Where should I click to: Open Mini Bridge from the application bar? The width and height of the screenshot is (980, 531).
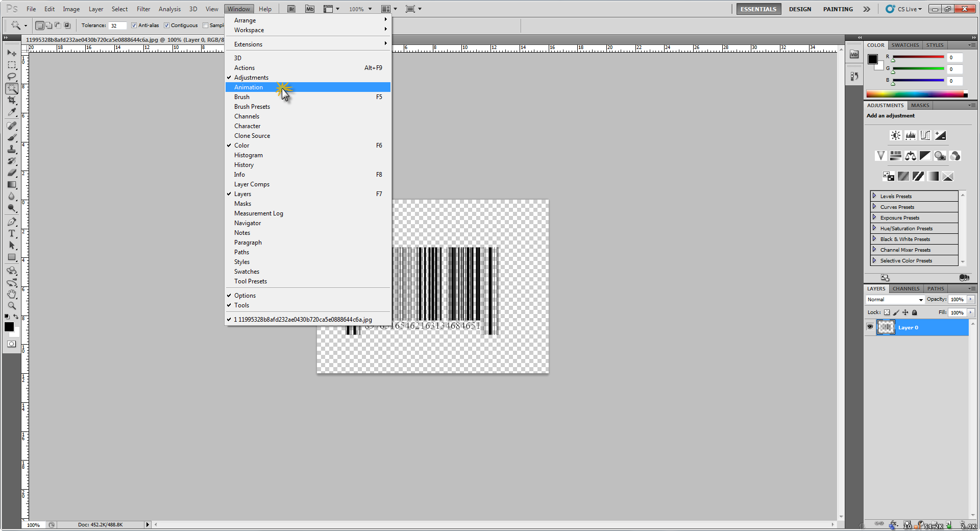click(310, 9)
